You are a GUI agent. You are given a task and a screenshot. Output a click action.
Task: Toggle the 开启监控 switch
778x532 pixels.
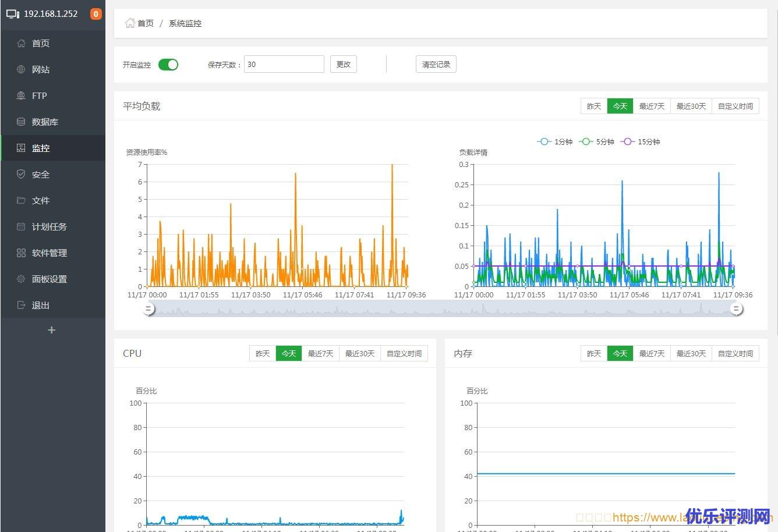pyautogui.click(x=168, y=65)
